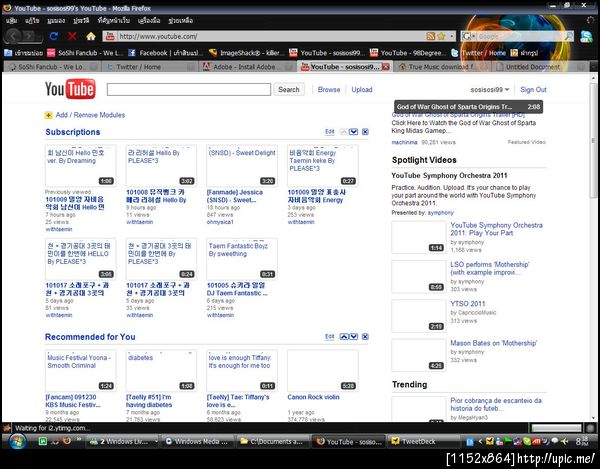Viewport: 600px width, 469px height.
Task: Click the YouTube Search button
Action: 289,90
